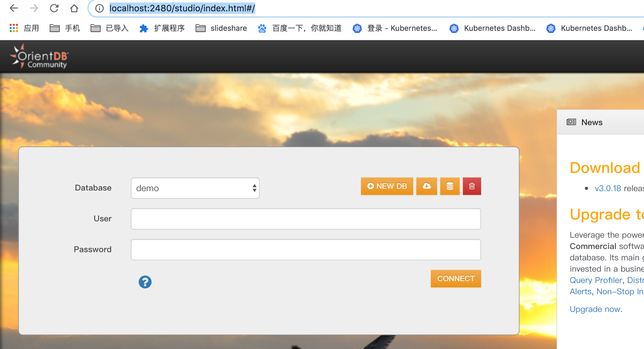View site information icon in address bar
The image size is (644, 349).
[99, 8]
